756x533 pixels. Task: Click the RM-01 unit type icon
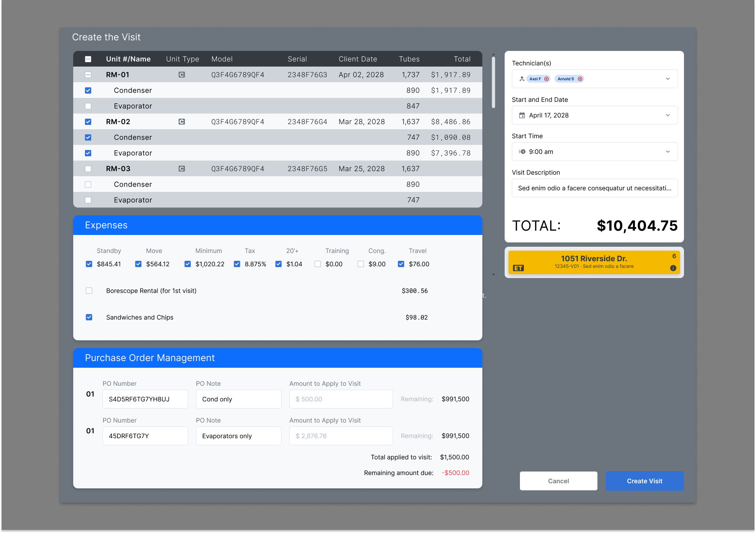pos(182,74)
